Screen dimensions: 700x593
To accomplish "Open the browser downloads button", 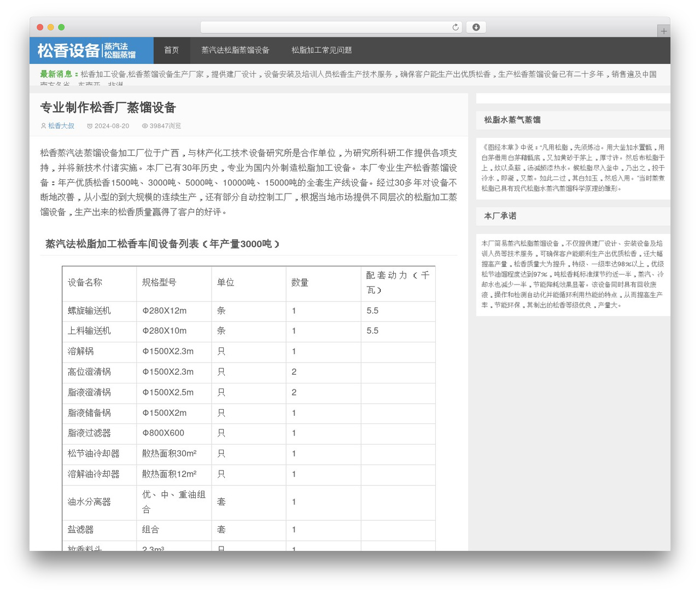I will pyautogui.click(x=476, y=27).
